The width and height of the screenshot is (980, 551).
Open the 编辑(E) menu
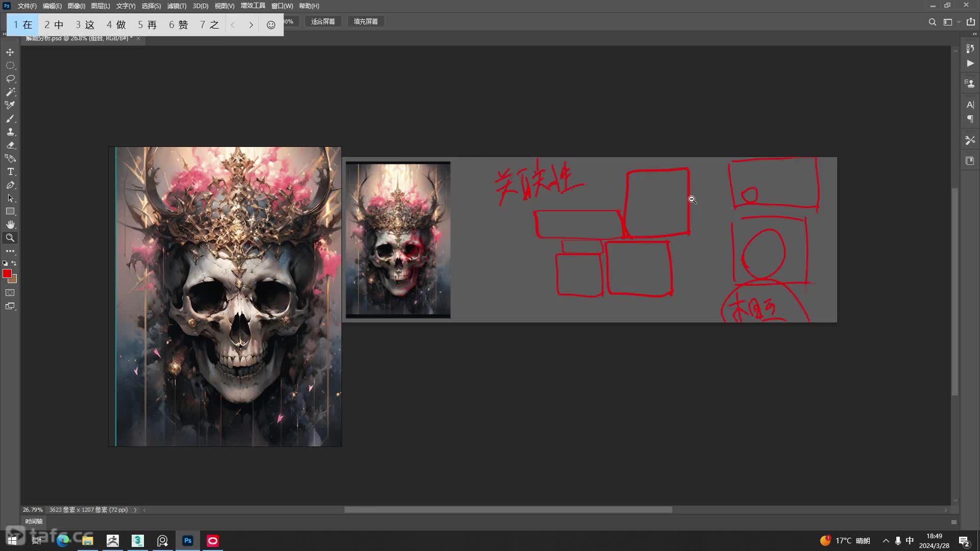(52, 6)
